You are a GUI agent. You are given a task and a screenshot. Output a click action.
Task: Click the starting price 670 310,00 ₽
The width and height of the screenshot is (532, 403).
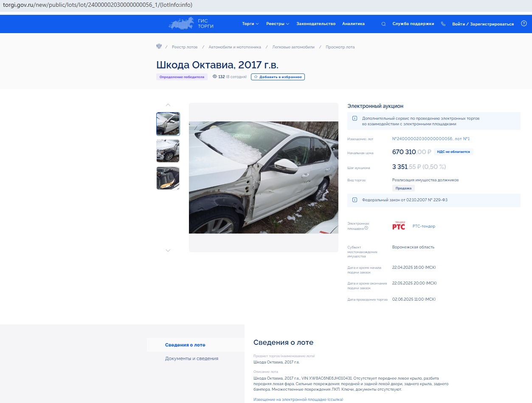pyautogui.click(x=411, y=152)
